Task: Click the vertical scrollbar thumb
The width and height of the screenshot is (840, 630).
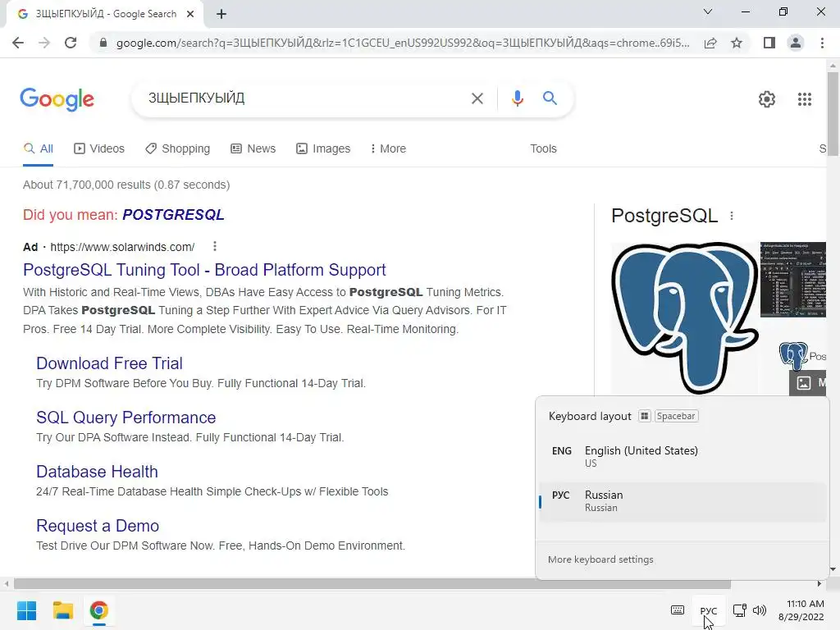Action: coord(833,113)
